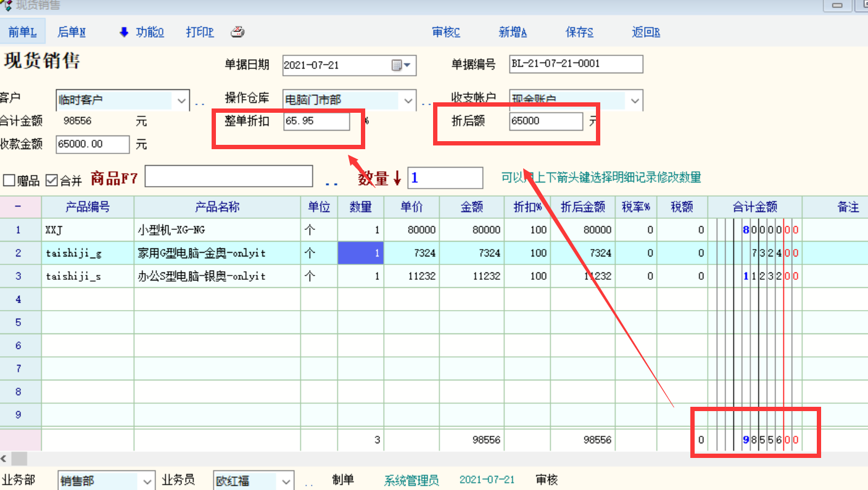Enable the 赠品 checkbox
This screenshot has width=868, height=490.
[x=9, y=181]
